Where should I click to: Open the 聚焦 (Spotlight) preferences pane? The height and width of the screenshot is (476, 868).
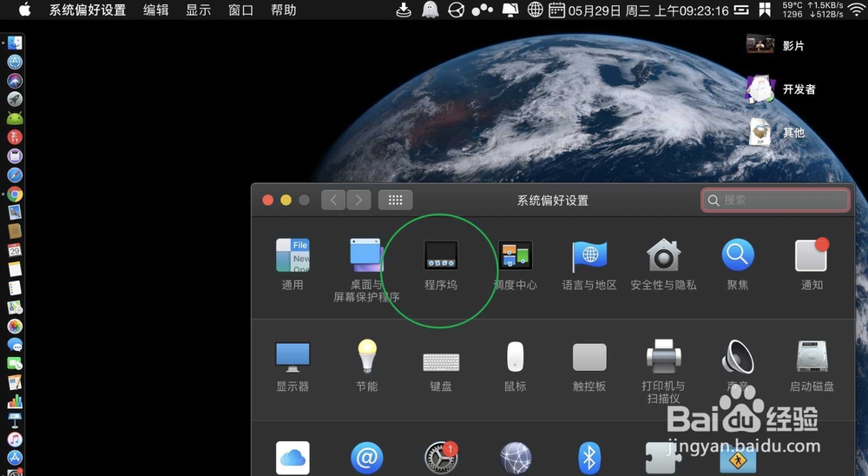(737, 264)
